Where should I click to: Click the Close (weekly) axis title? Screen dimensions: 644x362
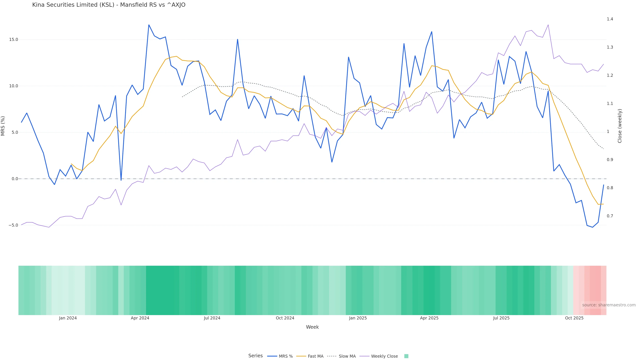click(x=620, y=126)
